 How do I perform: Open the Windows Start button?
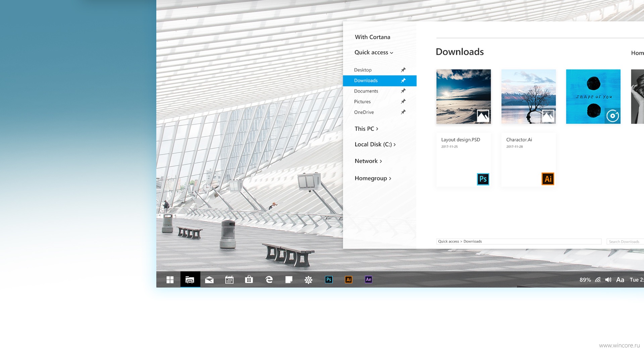(x=170, y=280)
